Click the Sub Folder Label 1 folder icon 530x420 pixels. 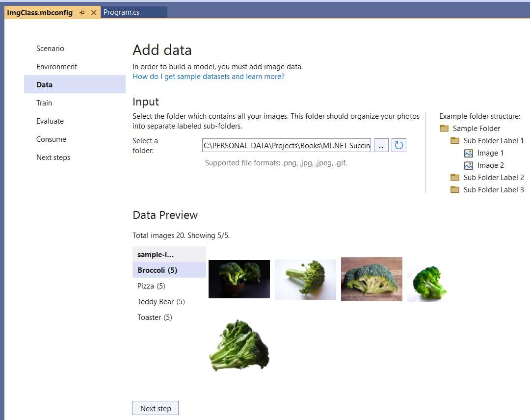point(455,140)
